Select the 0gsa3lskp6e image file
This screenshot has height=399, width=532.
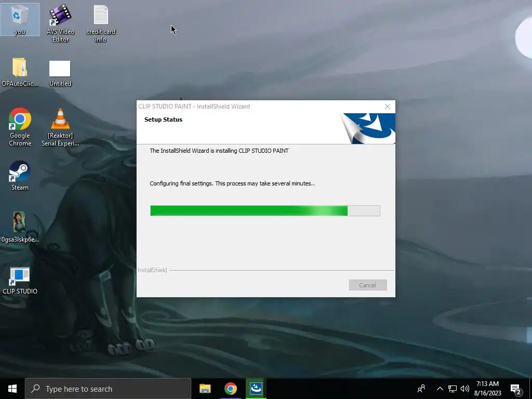click(x=20, y=228)
